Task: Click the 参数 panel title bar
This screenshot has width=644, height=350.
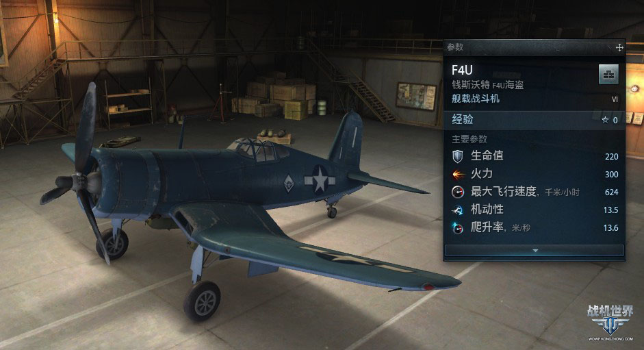Action: coord(534,48)
